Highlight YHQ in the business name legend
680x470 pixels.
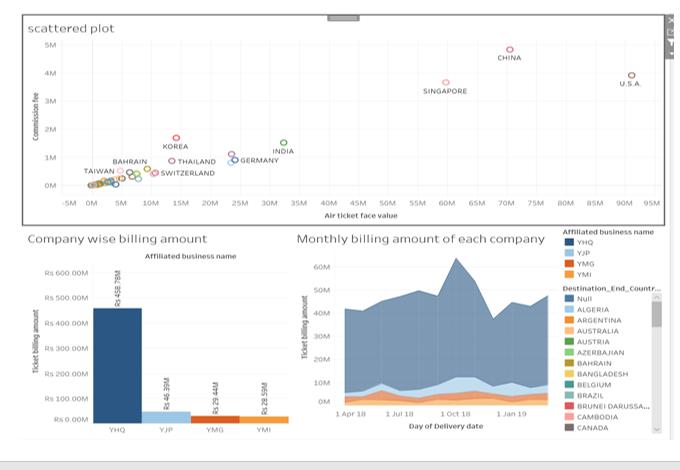coord(579,242)
